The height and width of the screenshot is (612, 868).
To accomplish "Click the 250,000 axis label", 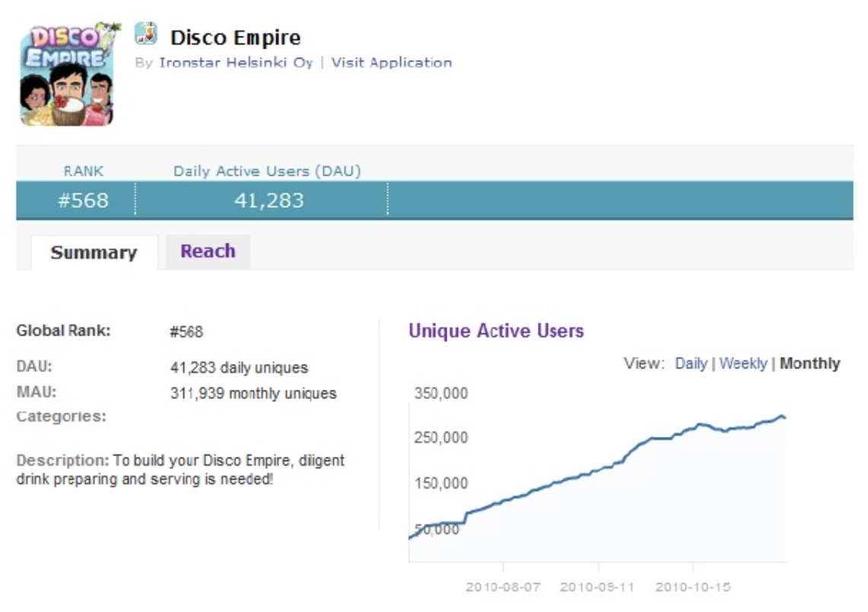I will coord(440,438).
